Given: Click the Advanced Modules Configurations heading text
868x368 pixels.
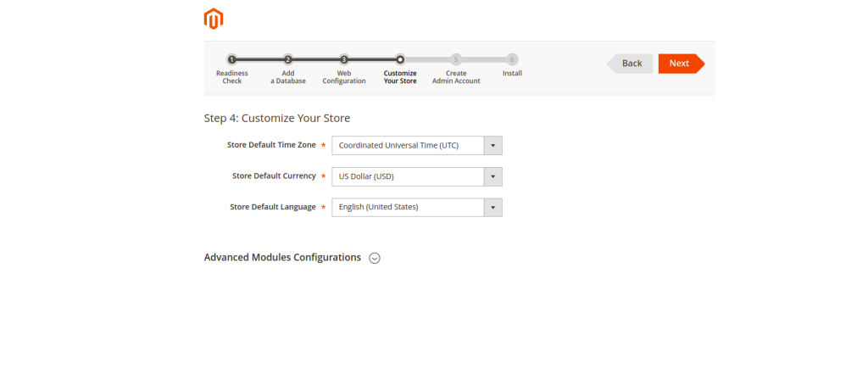Looking at the screenshot, I should (x=282, y=258).
